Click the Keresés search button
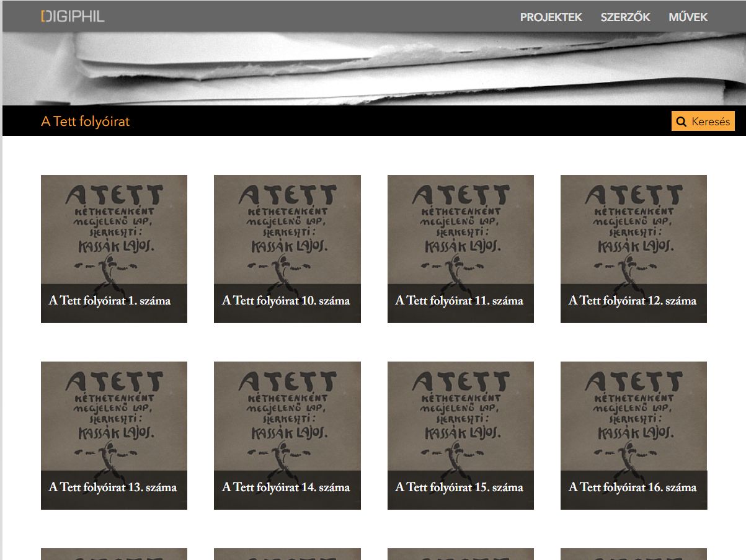Viewport: 746px width, 560px height. pos(703,121)
